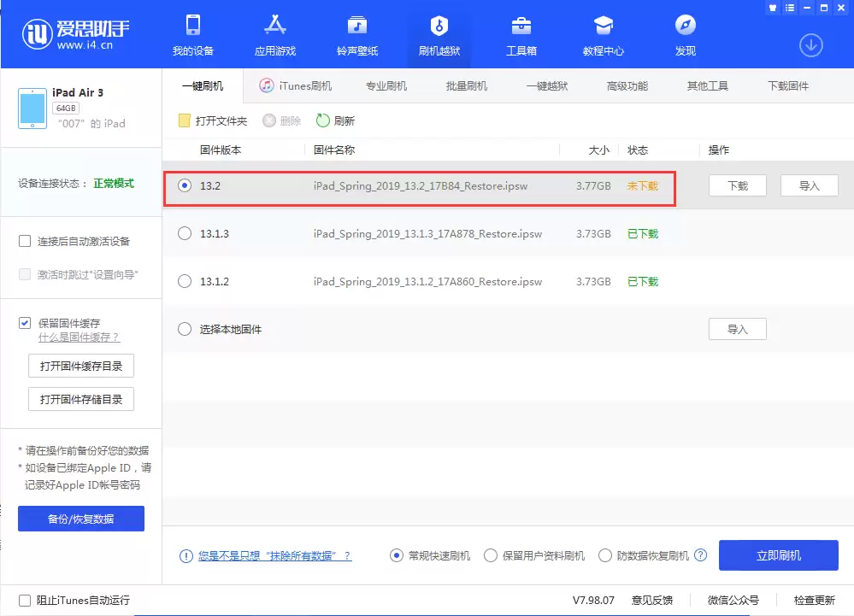Uncheck 保留固件缓存 checkbox
The height and width of the screenshot is (616, 854).
[25, 323]
